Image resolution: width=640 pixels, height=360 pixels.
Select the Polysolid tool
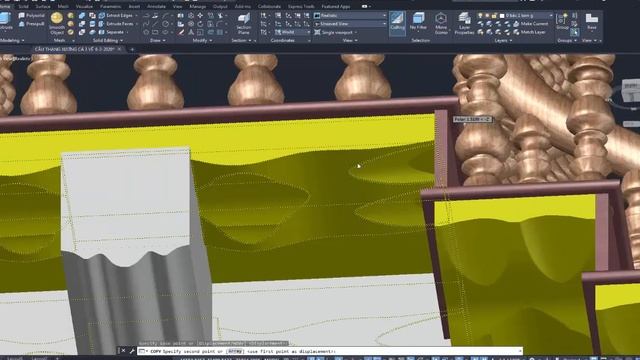[32, 16]
